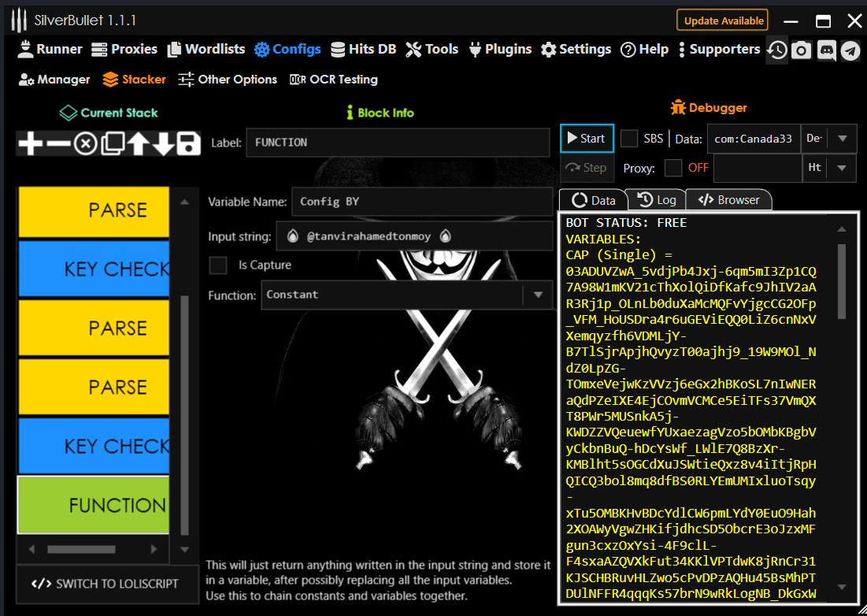
Task: Open the Tools section
Action: click(x=432, y=49)
